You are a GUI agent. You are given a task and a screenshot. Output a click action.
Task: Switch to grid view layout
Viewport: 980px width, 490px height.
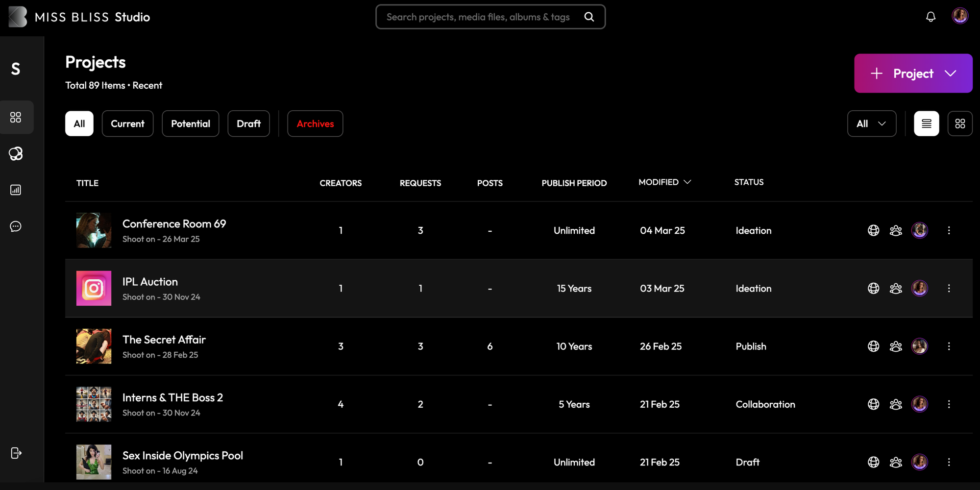coord(960,123)
